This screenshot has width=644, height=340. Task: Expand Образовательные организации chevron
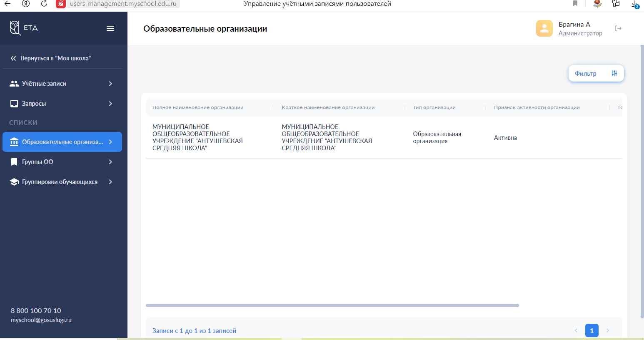click(x=110, y=142)
